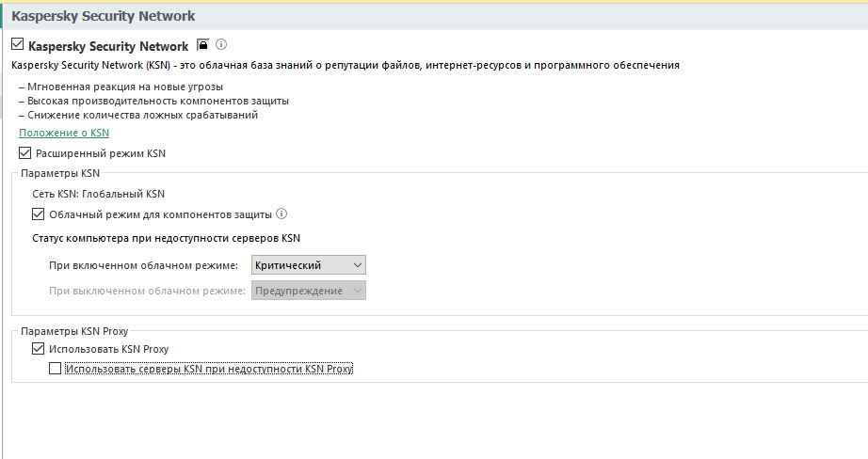Screen dimensions: 868x459
Task: Click the lock icon next to Kaspersky Security Network
Action: click(x=202, y=45)
